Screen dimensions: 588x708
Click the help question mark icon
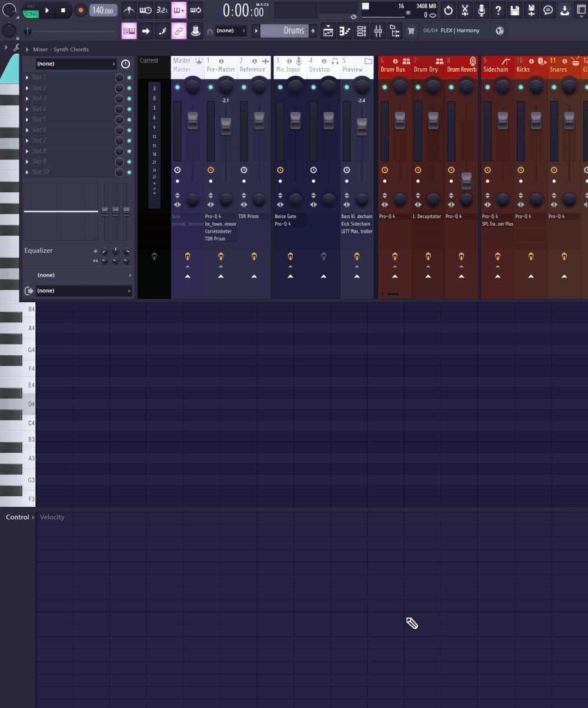(497, 10)
